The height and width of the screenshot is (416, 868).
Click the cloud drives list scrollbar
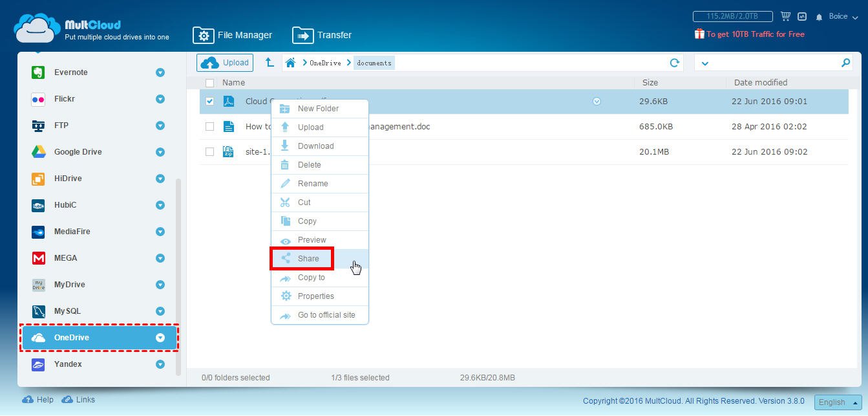pyautogui.click(x=178, y=277)
